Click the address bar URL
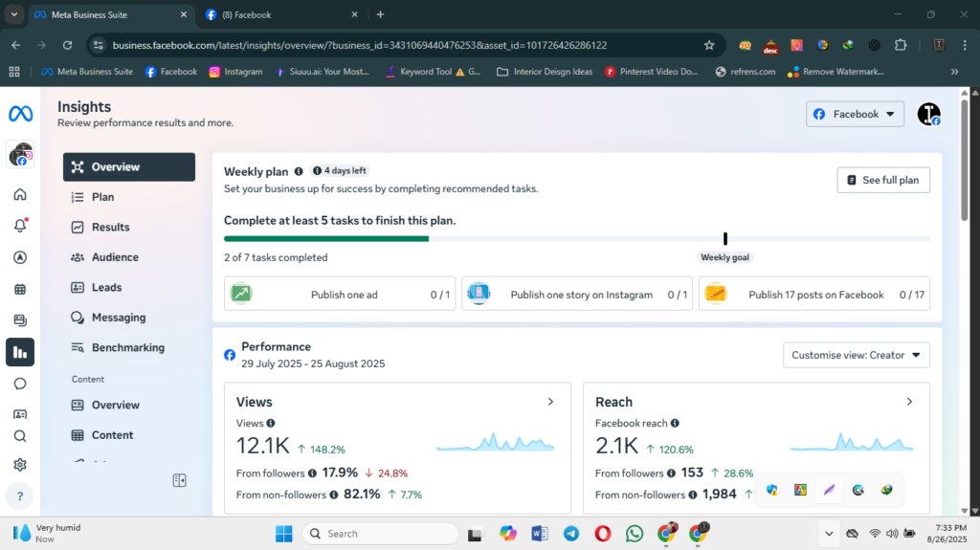The width and height of the screenshot is (980, 550). point(360,45)
